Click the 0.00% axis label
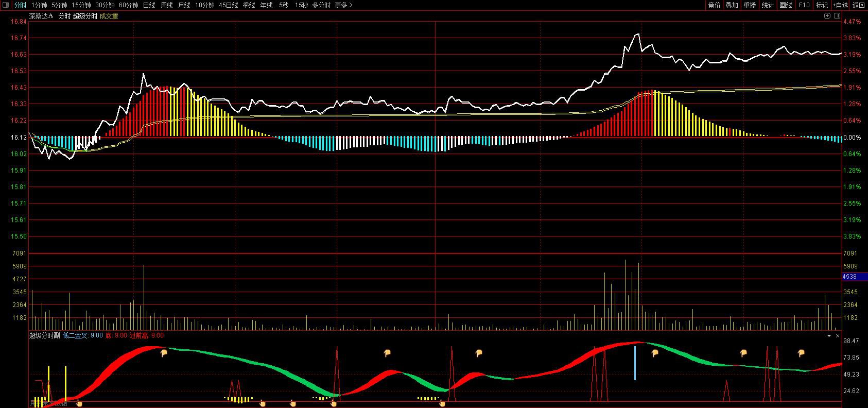Viewport: 868px width, 408px height. click(852, 138)
